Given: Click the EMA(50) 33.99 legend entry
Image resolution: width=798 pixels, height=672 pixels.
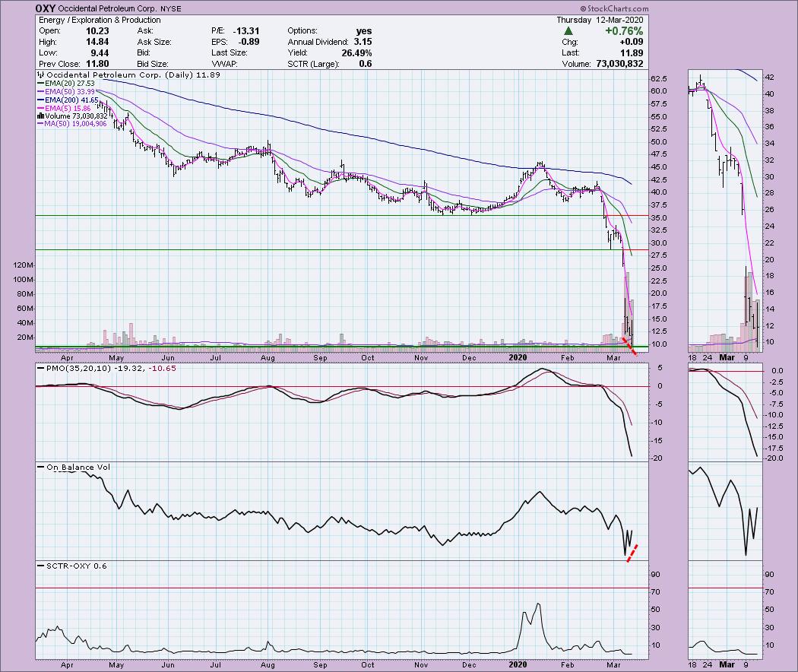Looking at the screenshot, I should pos(70,92).
